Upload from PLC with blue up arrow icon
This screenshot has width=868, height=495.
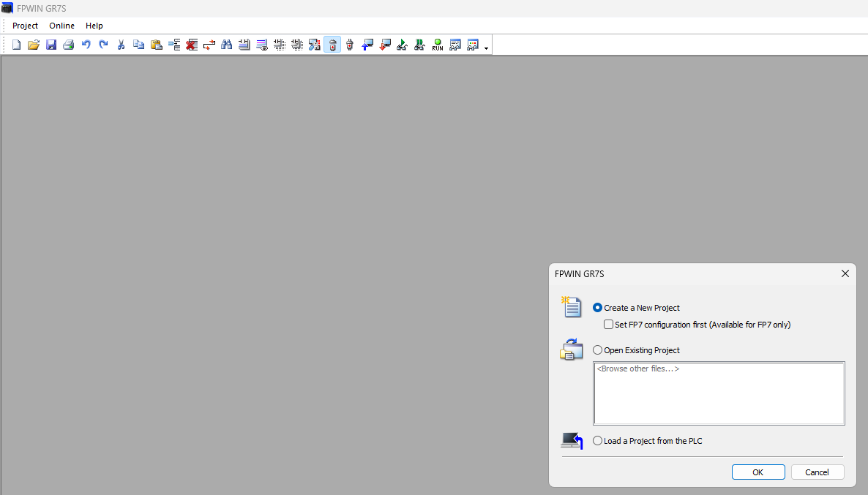click(x=367, y=45)
